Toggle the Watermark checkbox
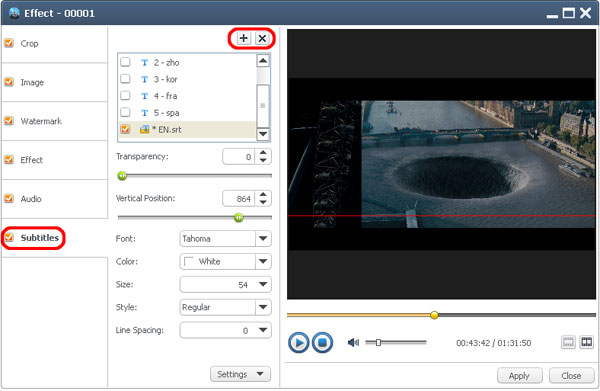 pos(9,121)
